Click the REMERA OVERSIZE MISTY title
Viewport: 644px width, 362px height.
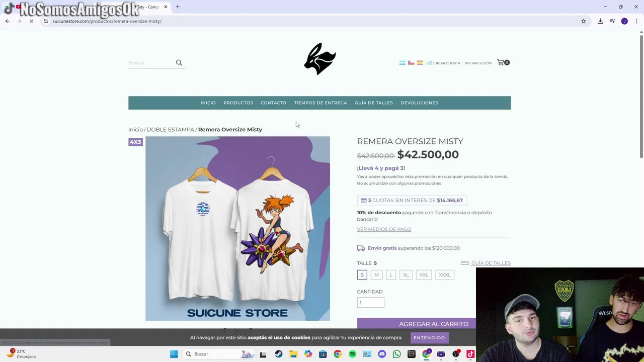(x=410, y=142)
